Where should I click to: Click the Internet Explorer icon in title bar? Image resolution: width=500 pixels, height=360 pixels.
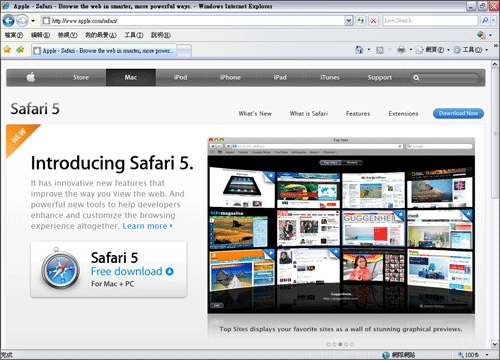coord(6,6)
